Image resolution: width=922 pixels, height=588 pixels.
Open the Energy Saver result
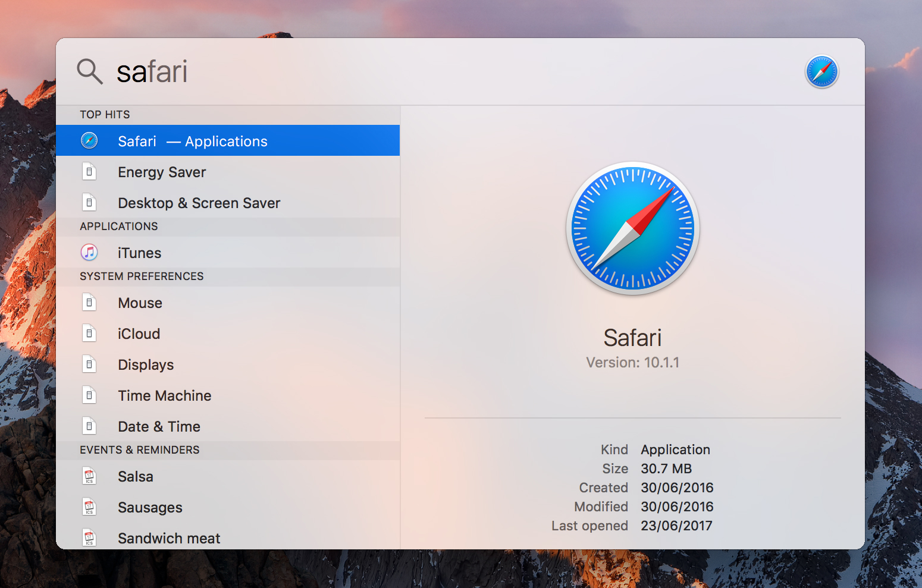coord(228,172)
